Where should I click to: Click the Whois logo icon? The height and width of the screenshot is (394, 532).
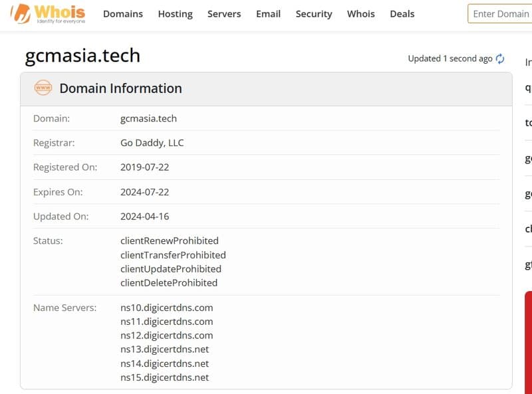[47, 14]
